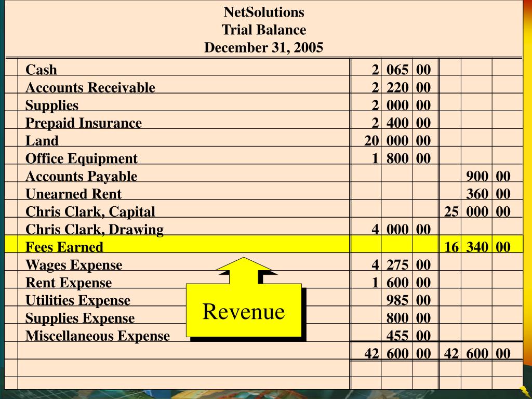
Task: Select the December 31, 2005 date line
Action: tap(263, 47)
